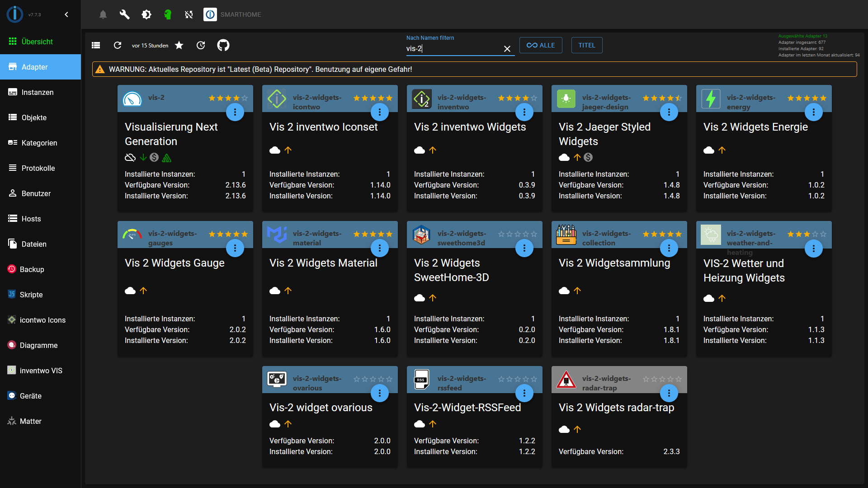Open Instanzen in the sidebar

pos(38,92)
